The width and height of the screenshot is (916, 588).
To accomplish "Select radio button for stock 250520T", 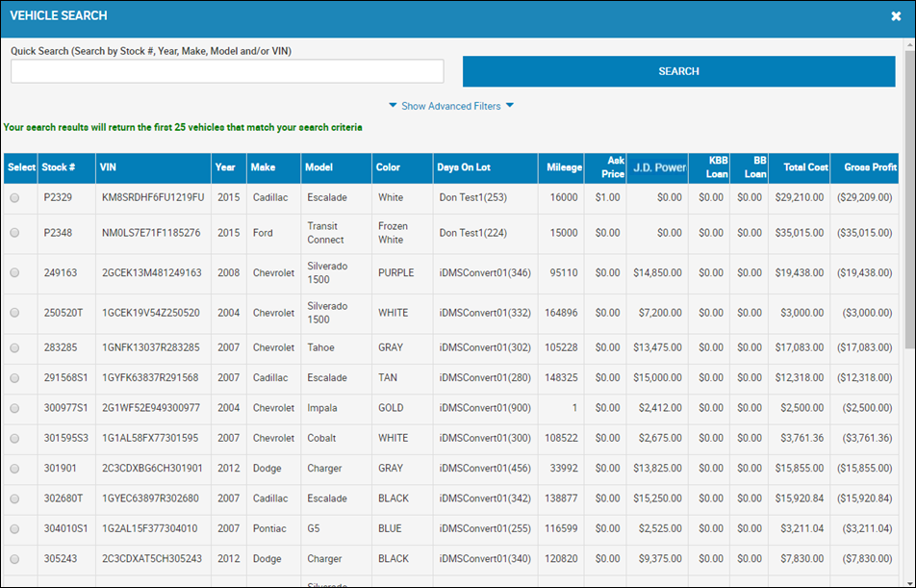I will tap(14, 313).
